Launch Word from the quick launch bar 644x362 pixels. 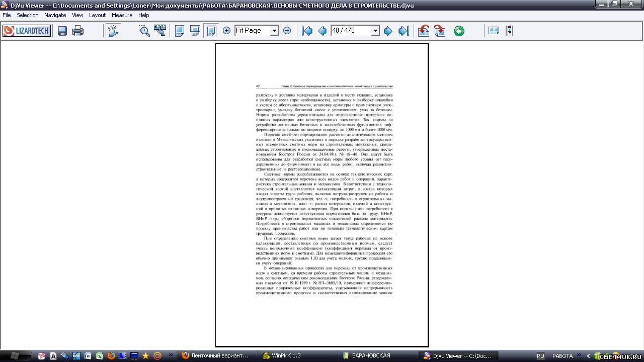coord(88,355)
